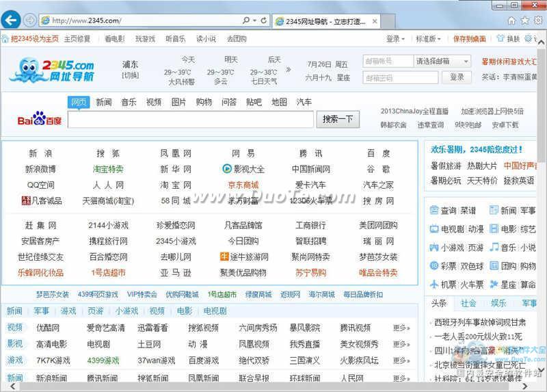Switch to the 社会 news tab

coord(468,303)
